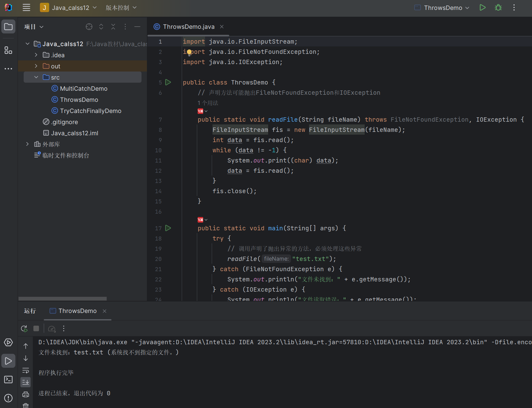Click the '1 个用法' usage hint link

[208, 103]
